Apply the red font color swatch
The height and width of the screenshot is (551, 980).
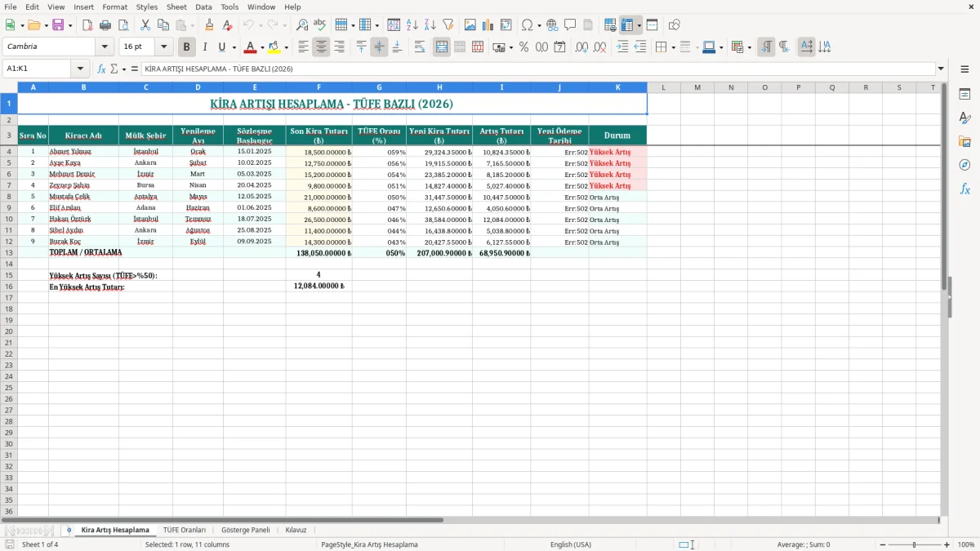click(x=251, y=47)
